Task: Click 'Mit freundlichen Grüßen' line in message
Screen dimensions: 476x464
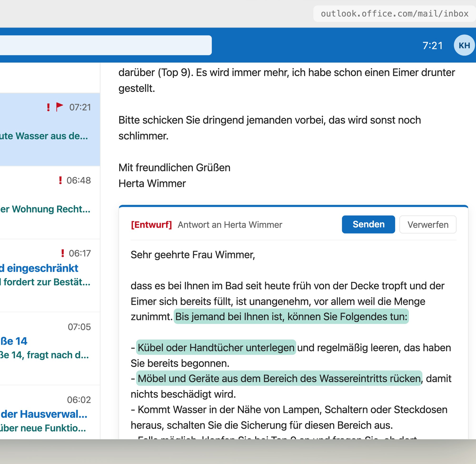Action: pos(174,168)
